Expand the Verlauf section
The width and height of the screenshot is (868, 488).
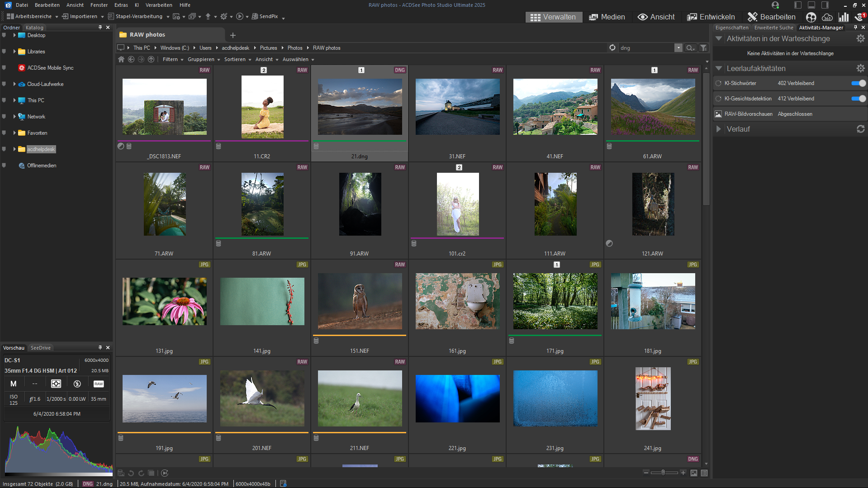tap(719, 129)
